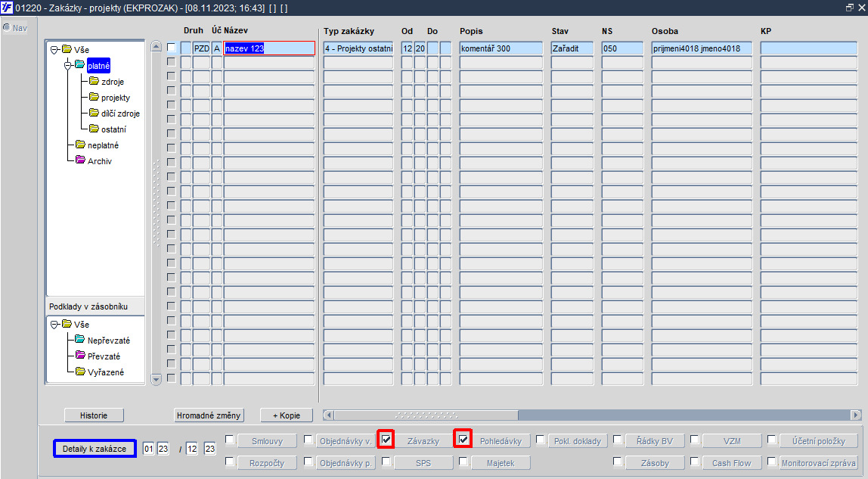The image size is (868, 479).
Task: Uncheck the Závazky checkbox
Action: tap(386, 440)
